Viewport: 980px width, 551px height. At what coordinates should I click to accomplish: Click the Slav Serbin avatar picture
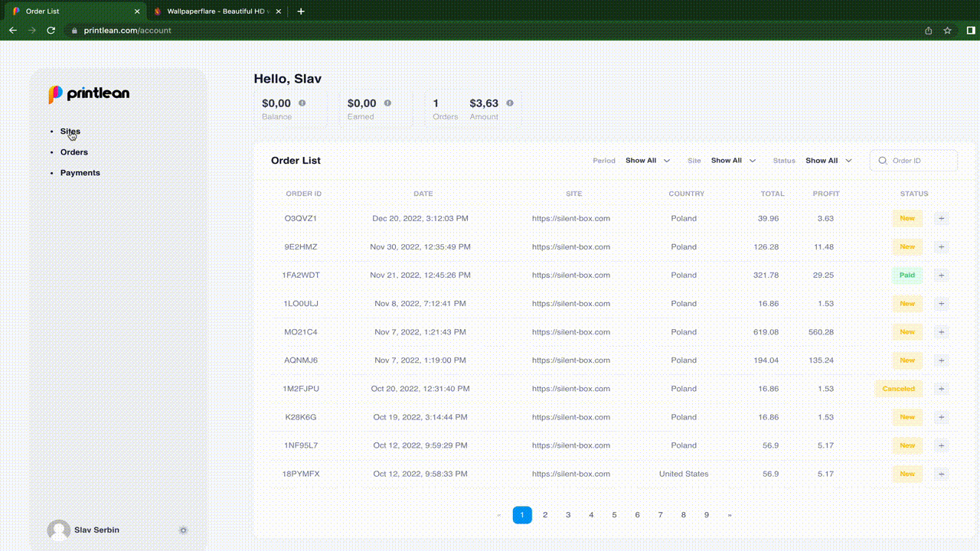point(58,530)
